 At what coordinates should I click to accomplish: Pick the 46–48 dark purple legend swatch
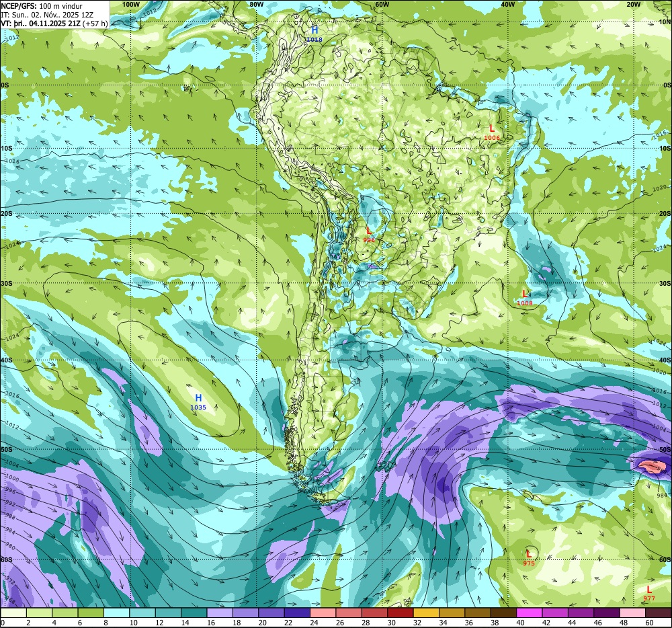pyautogui.click(x=606, y=613)
